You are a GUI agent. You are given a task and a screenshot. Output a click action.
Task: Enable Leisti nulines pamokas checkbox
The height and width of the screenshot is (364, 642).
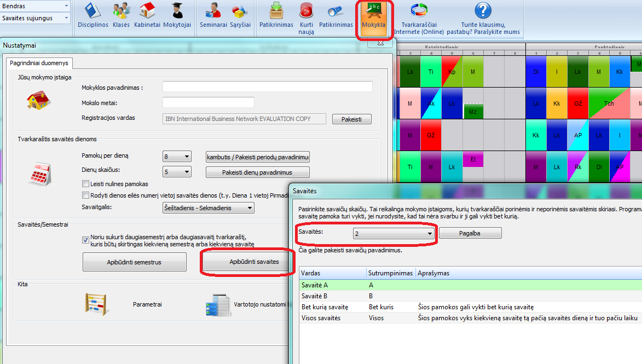[85, 184]
